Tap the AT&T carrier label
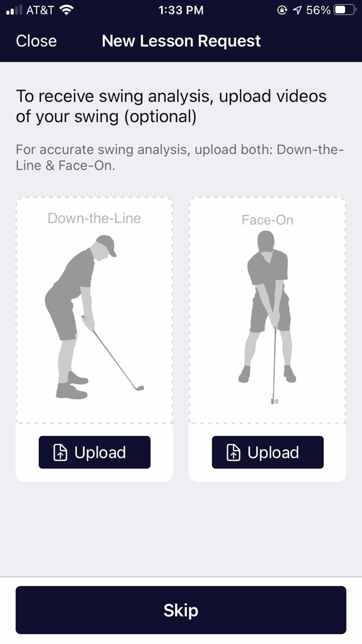 [40, 10]
